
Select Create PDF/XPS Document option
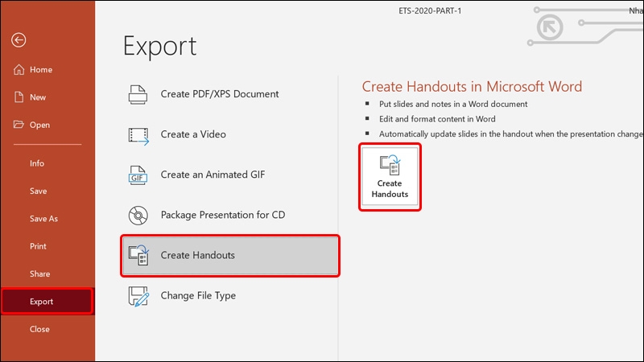click(220, 94)
